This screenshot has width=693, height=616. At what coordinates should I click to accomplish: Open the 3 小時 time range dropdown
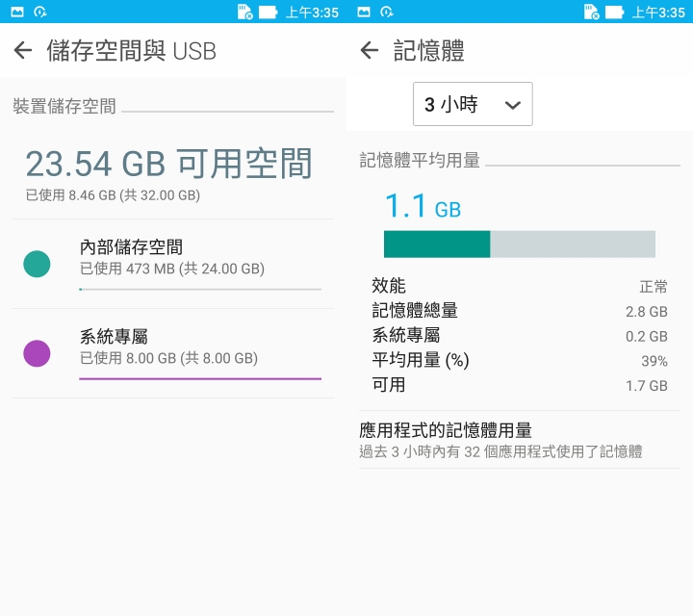pos(473,104)
